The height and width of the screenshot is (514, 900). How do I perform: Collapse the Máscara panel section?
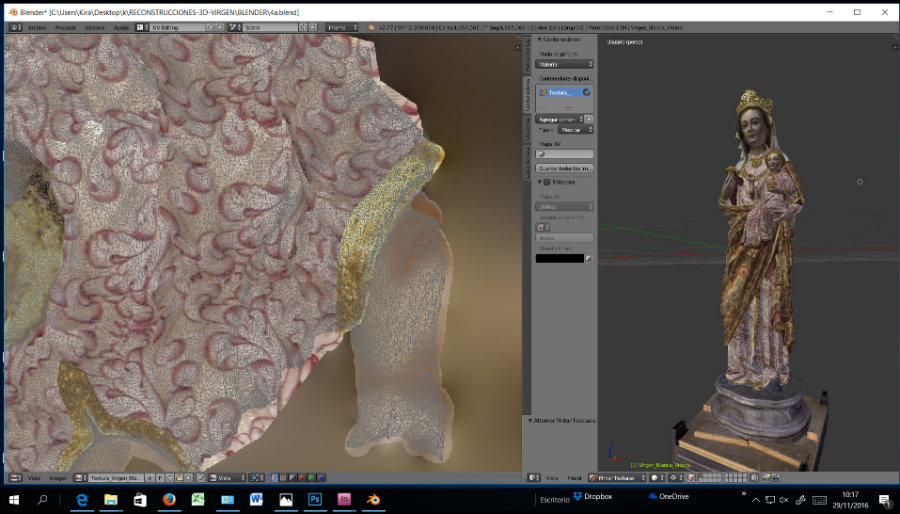tap(540, 182)
